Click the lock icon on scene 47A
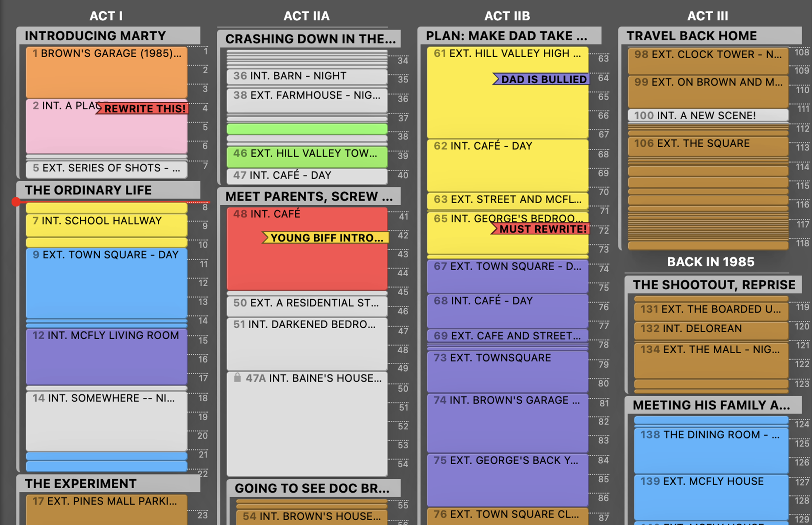 237,377
